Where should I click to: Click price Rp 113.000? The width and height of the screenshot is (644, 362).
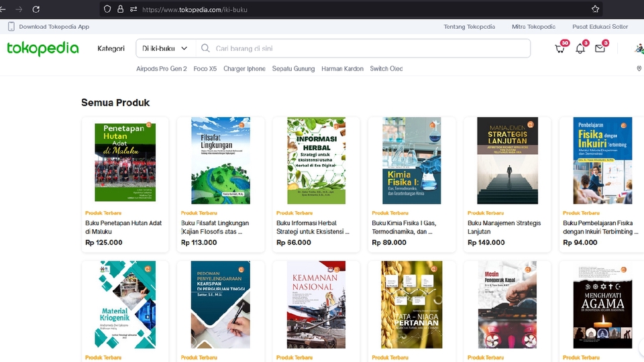(x=199, y=243)
